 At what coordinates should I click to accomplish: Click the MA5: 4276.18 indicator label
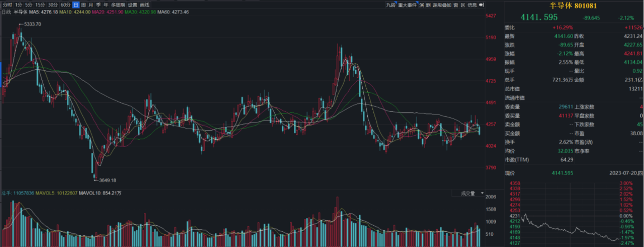(x=43, y=12)
